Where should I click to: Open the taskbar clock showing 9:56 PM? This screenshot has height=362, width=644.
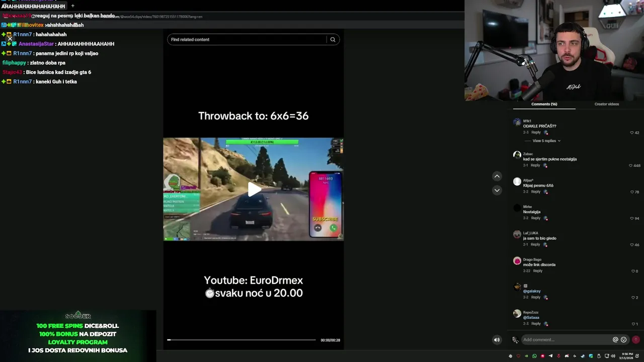[x=627, y=356]
